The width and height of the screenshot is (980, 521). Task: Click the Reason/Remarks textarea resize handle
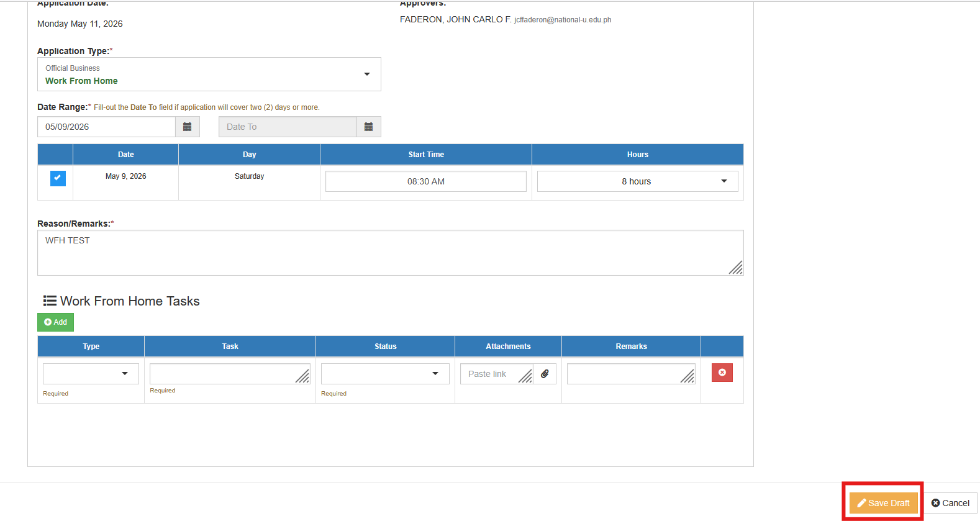[736, 268]
